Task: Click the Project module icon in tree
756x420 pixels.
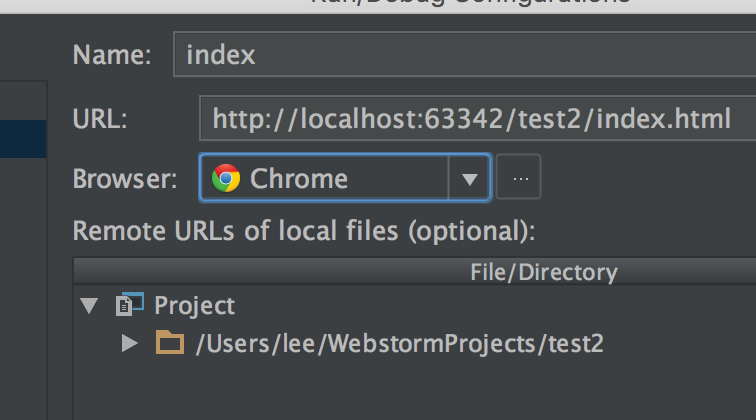Action: click(125, 305)
